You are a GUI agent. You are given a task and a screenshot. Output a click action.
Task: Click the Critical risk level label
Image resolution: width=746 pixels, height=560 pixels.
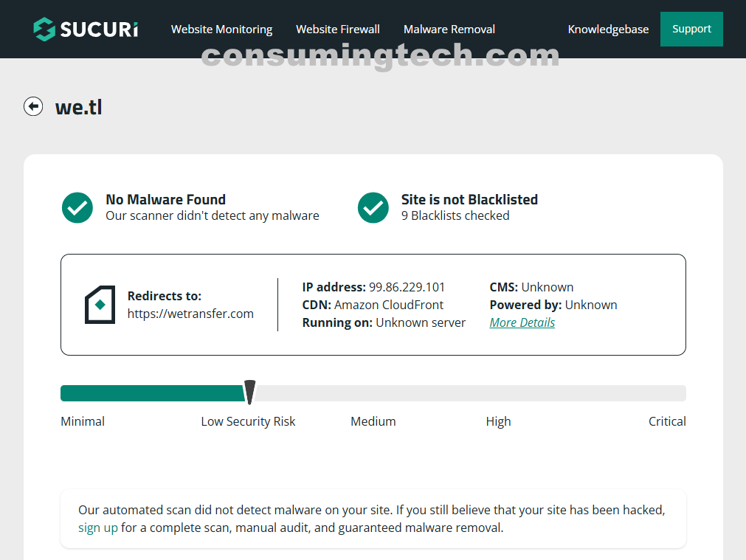[667, 421]
